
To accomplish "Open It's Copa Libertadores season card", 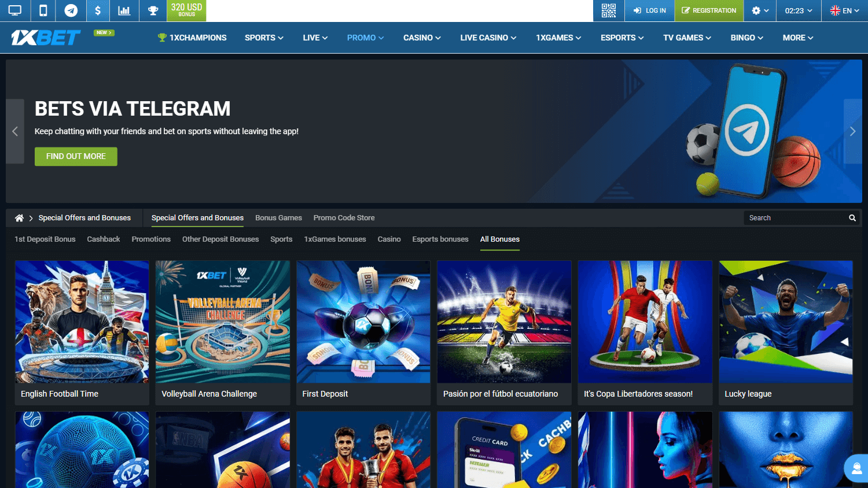I will click(645, 332).
